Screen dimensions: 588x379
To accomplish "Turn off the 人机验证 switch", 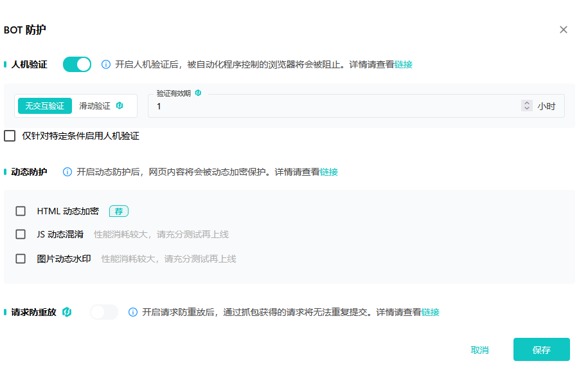I will 77,64.
